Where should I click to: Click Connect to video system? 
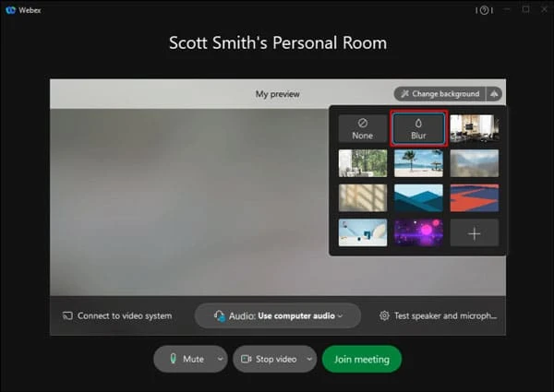117,315
